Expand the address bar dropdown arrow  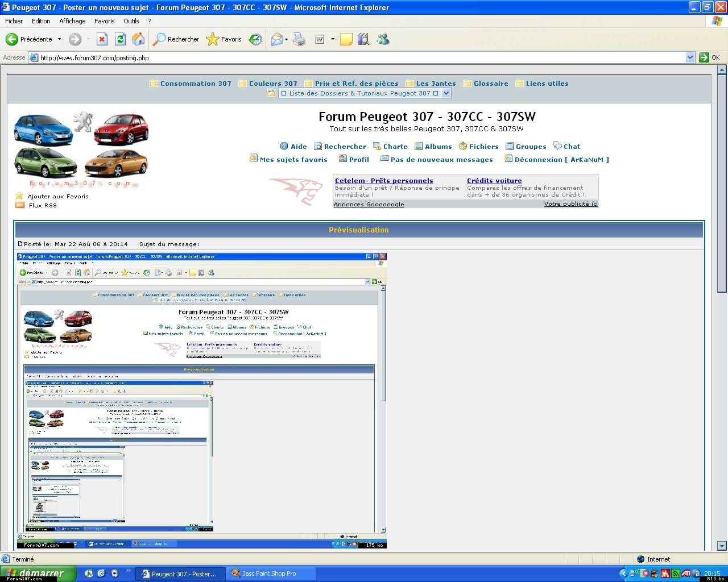pyautogui.click(x=690, y=57)
